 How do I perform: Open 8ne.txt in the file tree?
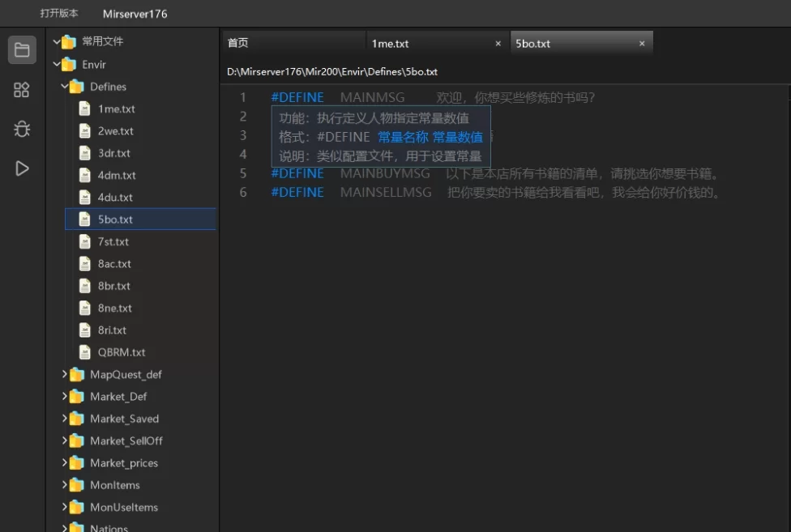tap(115, 309)
